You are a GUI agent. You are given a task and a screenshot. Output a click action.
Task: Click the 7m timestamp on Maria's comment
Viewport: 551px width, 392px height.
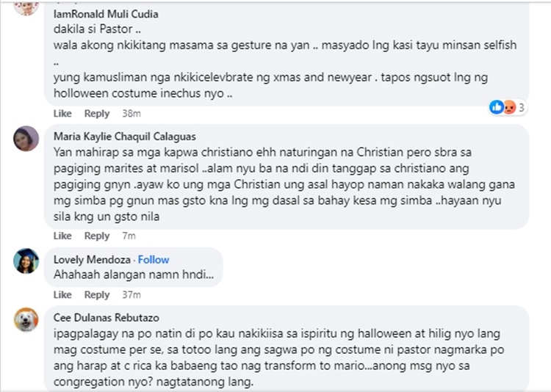click(x=129, y=236)
